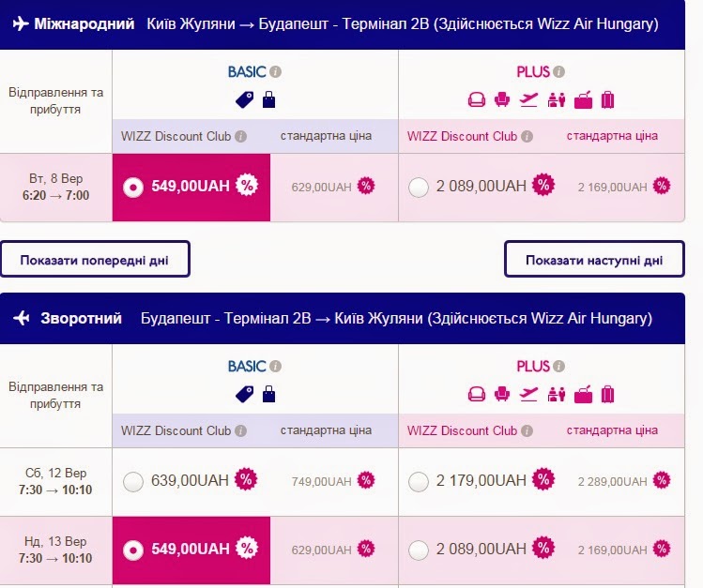Image resolution: width=703 pixels, height=588 pixels.
Task: Click the info icon beside PLUS in the return section
Action: tap(559, 367)
